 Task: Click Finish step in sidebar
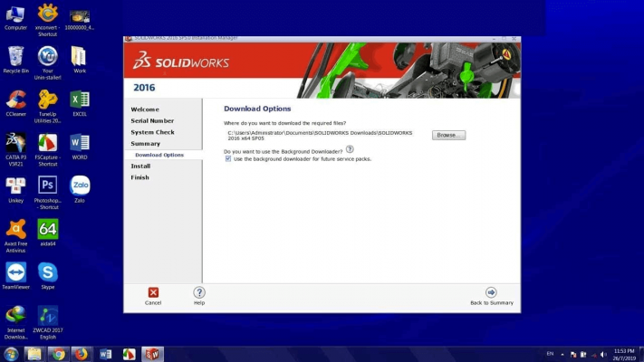pyautogui.click(x=139, y=177)
